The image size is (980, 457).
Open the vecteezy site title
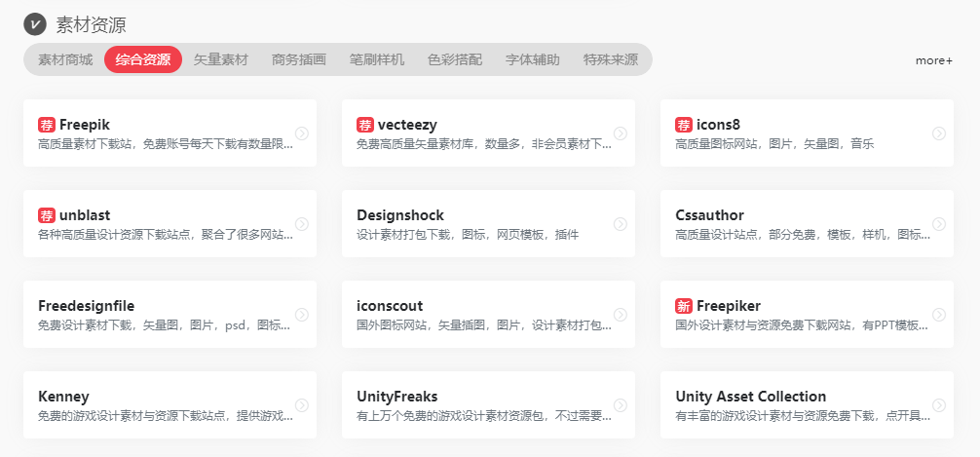coord(407,125)
